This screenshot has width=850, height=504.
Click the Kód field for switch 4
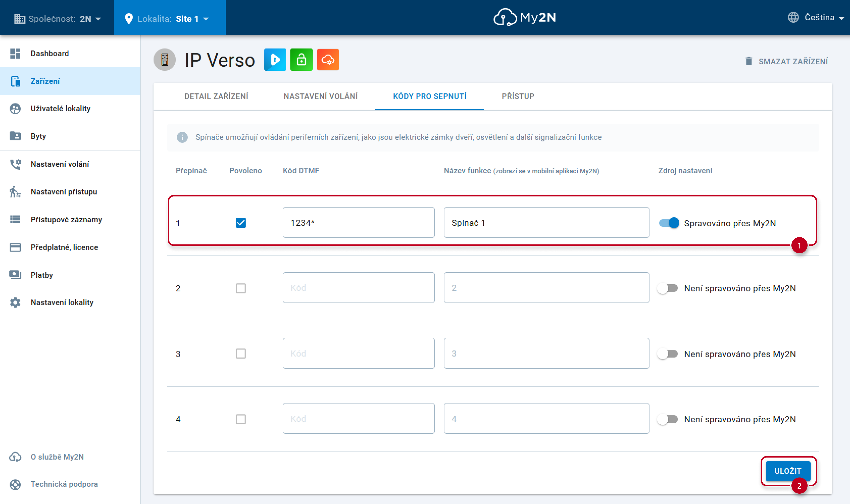coord(359,419)
